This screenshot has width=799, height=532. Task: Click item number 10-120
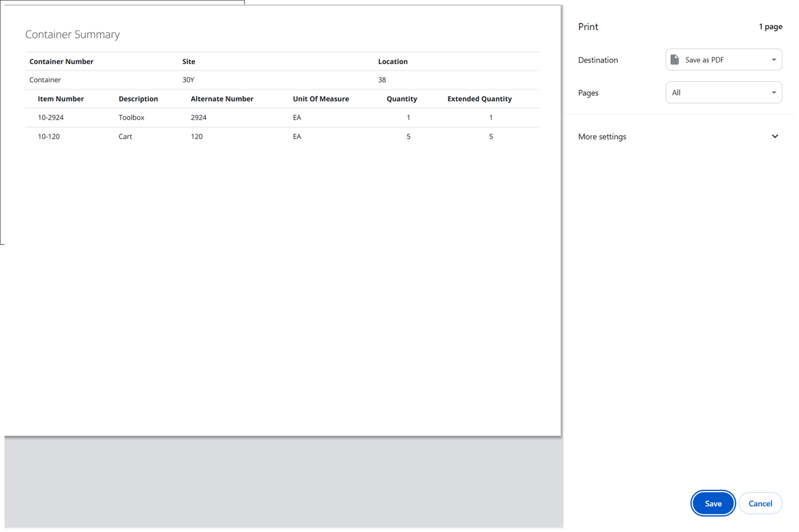tap(49, 136)
